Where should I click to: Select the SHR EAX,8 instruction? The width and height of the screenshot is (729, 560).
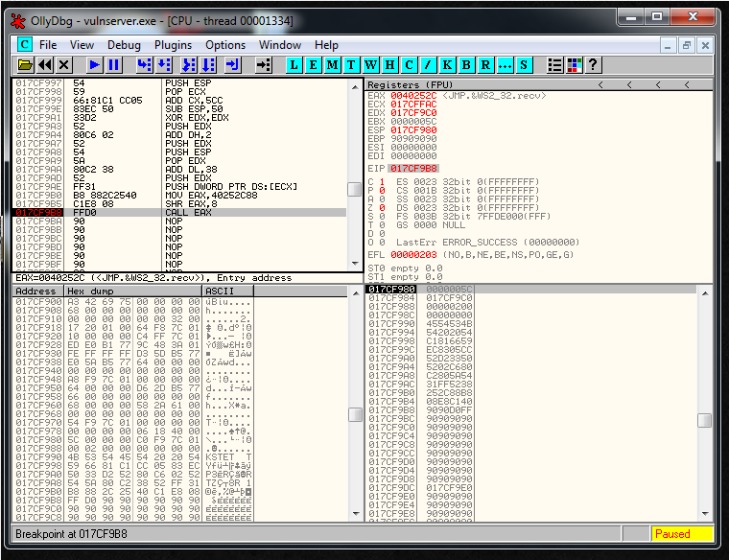(x=180, y=204)
